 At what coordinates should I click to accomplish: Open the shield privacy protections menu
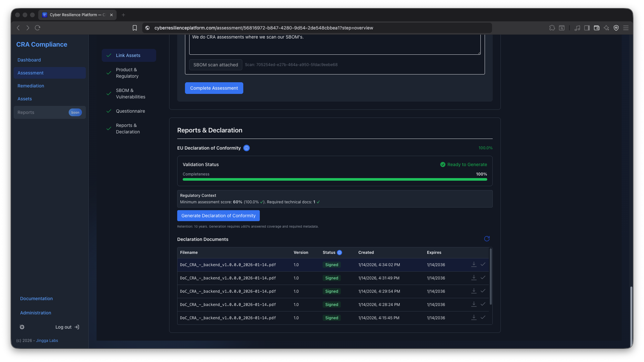pyautogui.click(x=616, y=28)
